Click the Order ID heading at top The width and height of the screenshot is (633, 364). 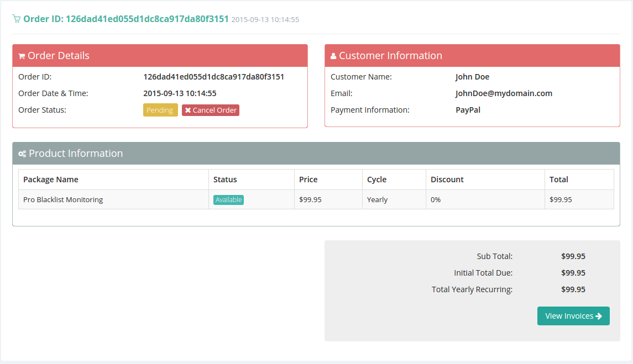pos(126,19)
